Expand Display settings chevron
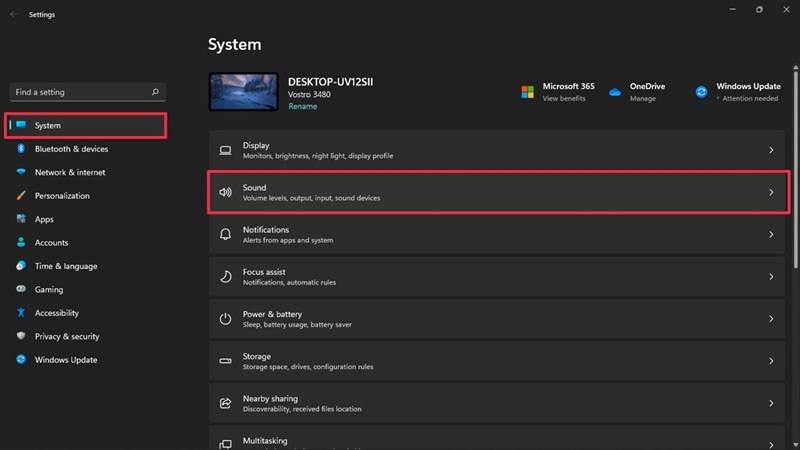 771,150
